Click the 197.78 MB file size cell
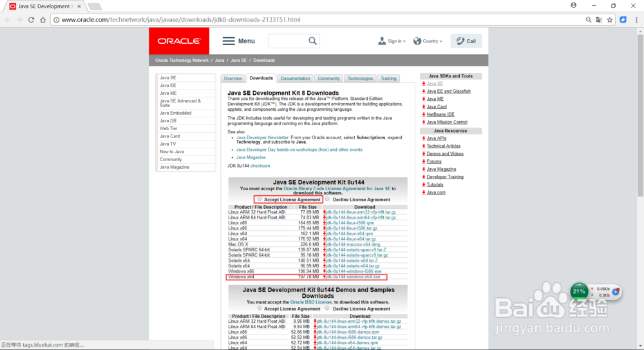Image resolution: width=644 pixels, height=350 pixels. pos(308,277)
